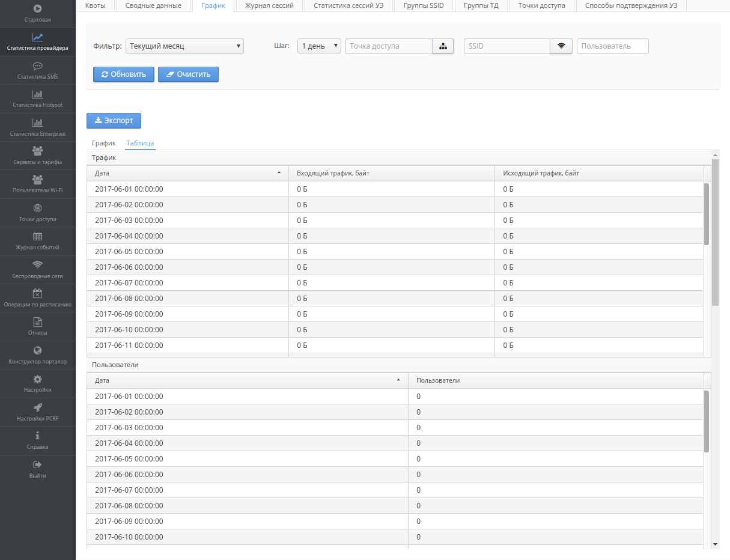Switch to Журнал сессий tab
The image size is (730, 560).
269,6
